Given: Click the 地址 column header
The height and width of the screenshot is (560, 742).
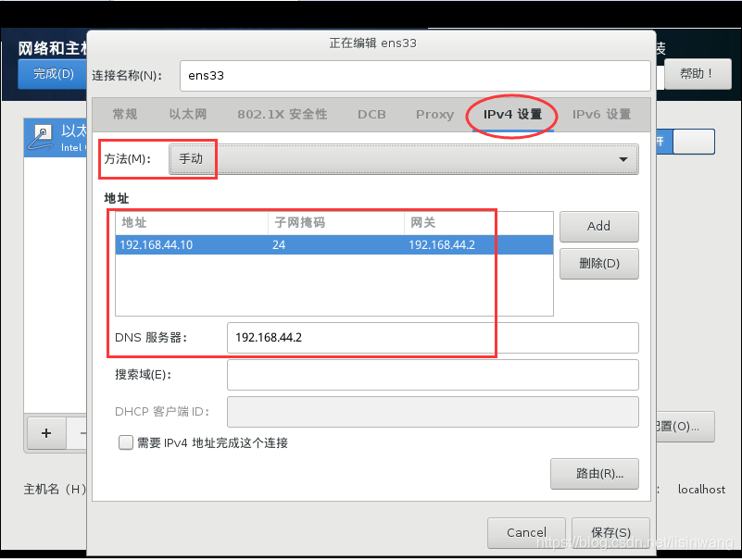Looking at the screenshot, I should coord(192,223).
